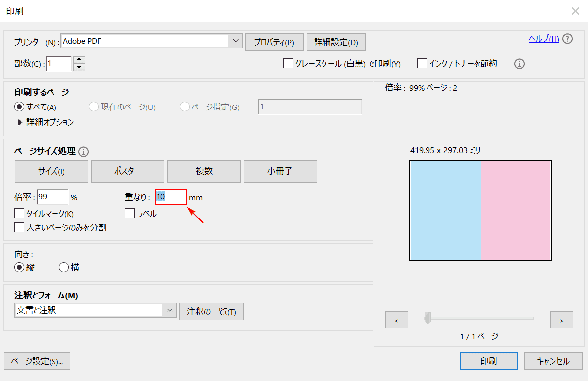The width and height of the screenshot is (588, 381).
Task: Click the 印刷 print button
Action: pyautogui.click(x=488, y=361)
